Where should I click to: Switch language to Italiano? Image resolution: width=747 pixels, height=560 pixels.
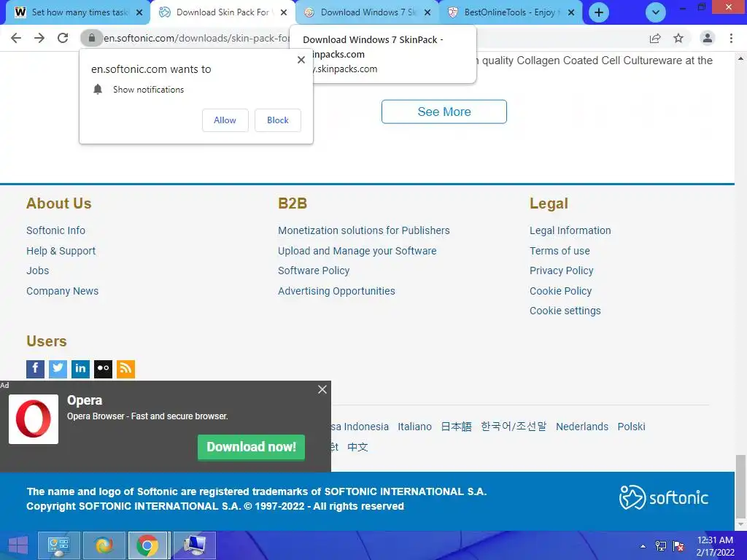pos(415,427)
